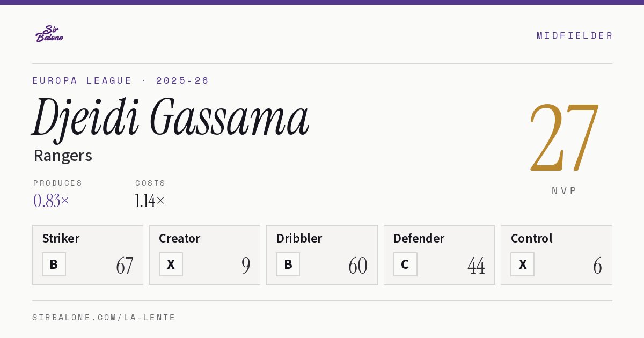Click the Striker score of 67

click(125, 266)
